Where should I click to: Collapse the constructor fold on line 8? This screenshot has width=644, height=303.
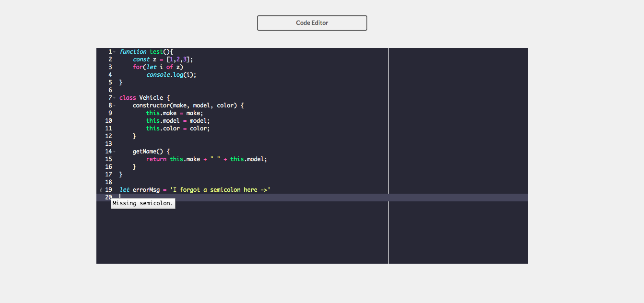coord(114,105)
